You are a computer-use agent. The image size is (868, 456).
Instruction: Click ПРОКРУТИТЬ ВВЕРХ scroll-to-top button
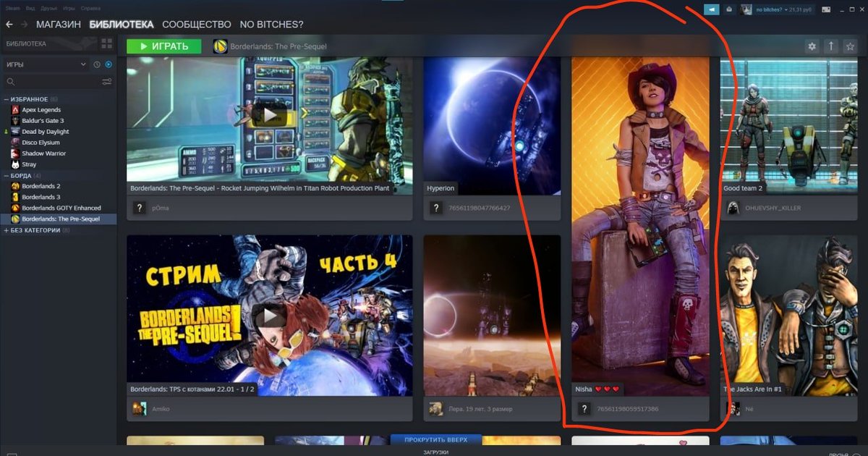tap(435, 439)
